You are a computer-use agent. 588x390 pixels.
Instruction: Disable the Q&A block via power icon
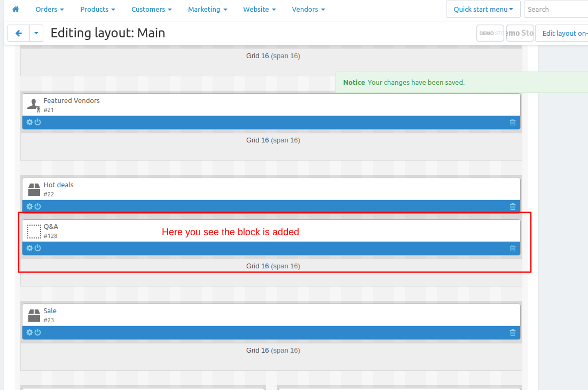point(38,248)
